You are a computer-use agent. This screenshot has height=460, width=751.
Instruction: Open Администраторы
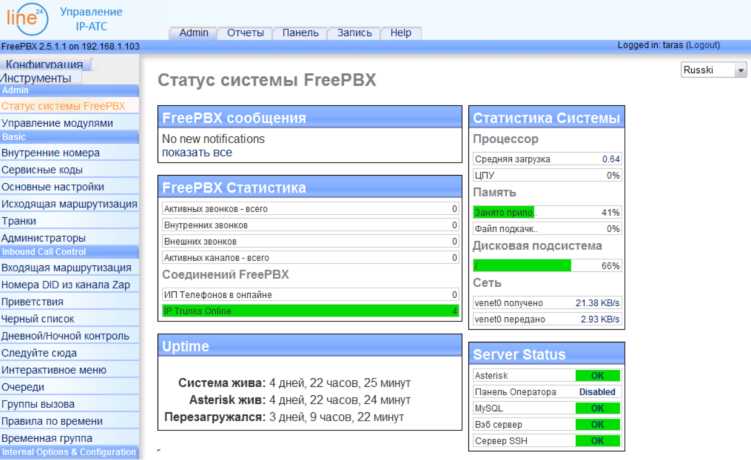(43, 238)
